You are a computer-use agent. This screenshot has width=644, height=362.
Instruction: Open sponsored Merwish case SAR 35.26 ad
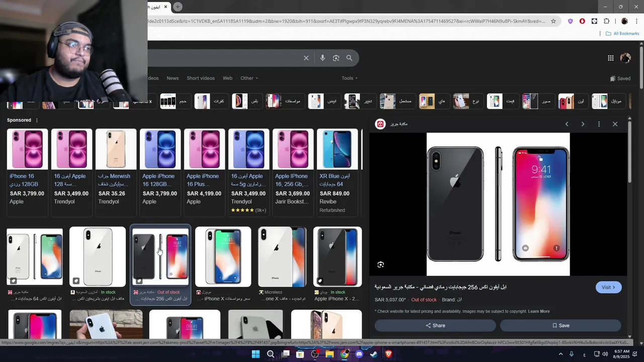[x=116, y=172]
